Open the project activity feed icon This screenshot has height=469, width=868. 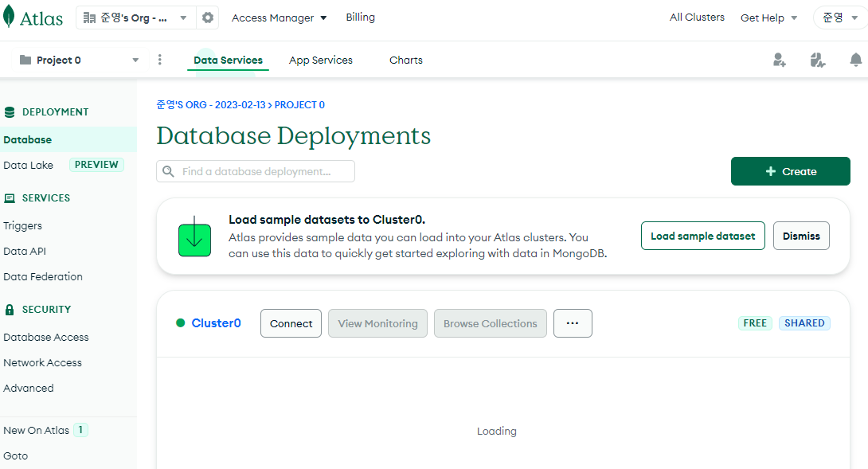818,60
